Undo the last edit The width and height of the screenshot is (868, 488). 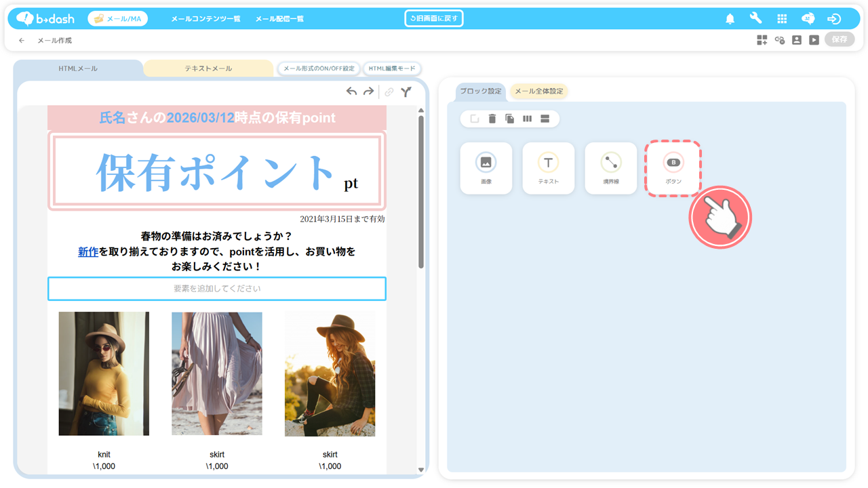[351, 91]
